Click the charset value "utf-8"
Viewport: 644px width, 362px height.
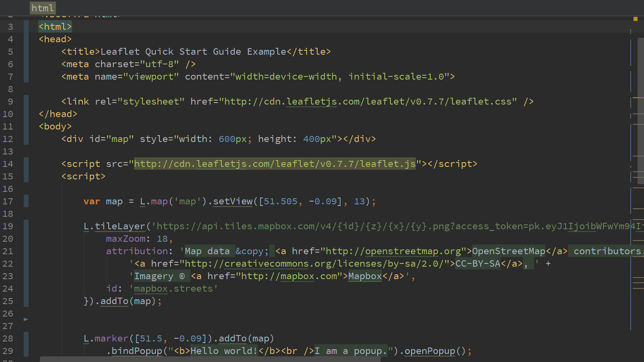pos(159,64)
